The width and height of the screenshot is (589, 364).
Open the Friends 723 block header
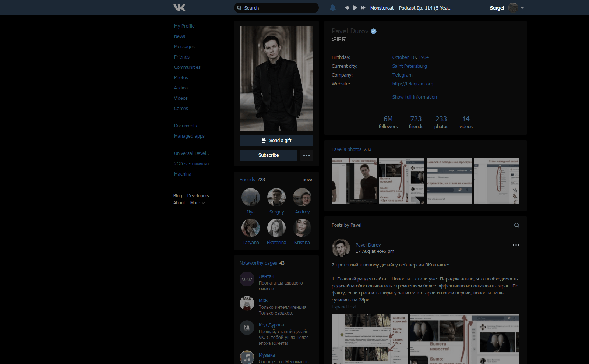[252, 180]
